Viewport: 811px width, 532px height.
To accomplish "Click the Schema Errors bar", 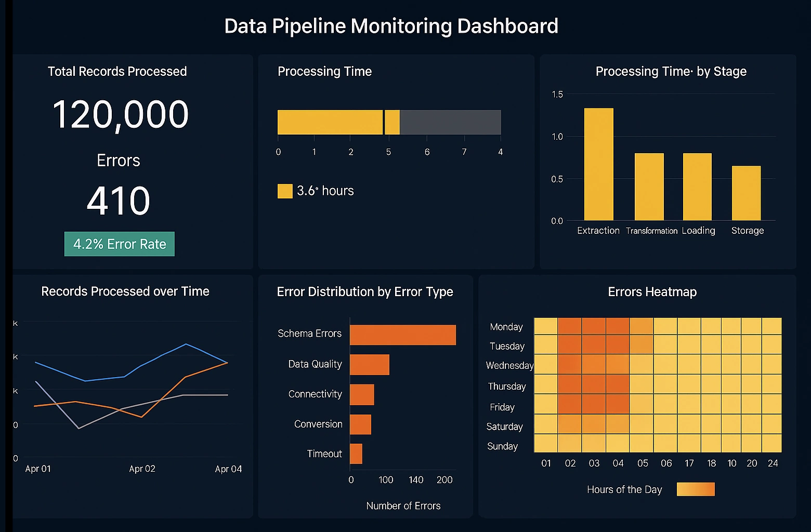I will click(402, 334).
